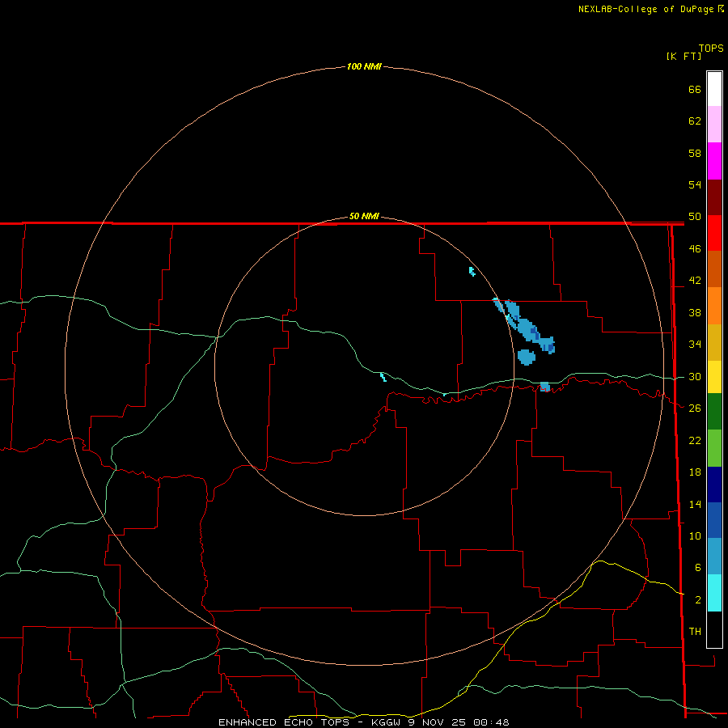Click the ENHANCED ECHO TOPS caption text
This screenshot has height=728, width=728.
point(284,722)
